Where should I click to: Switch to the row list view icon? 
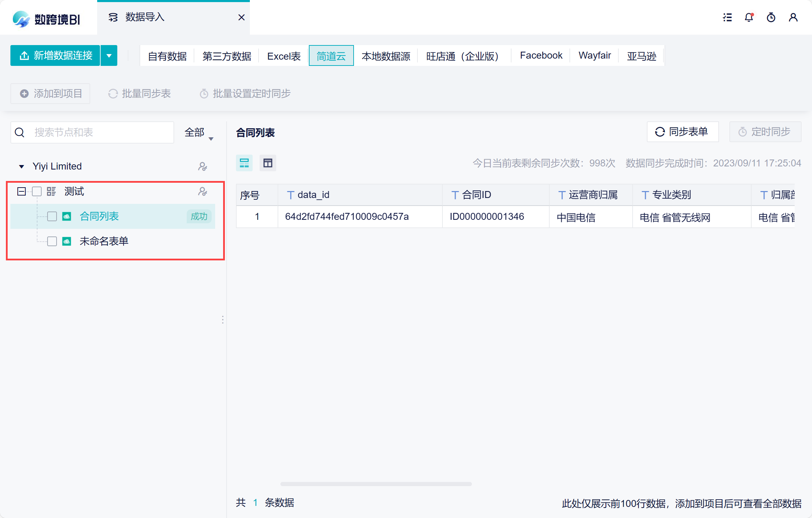pos(244,163)
